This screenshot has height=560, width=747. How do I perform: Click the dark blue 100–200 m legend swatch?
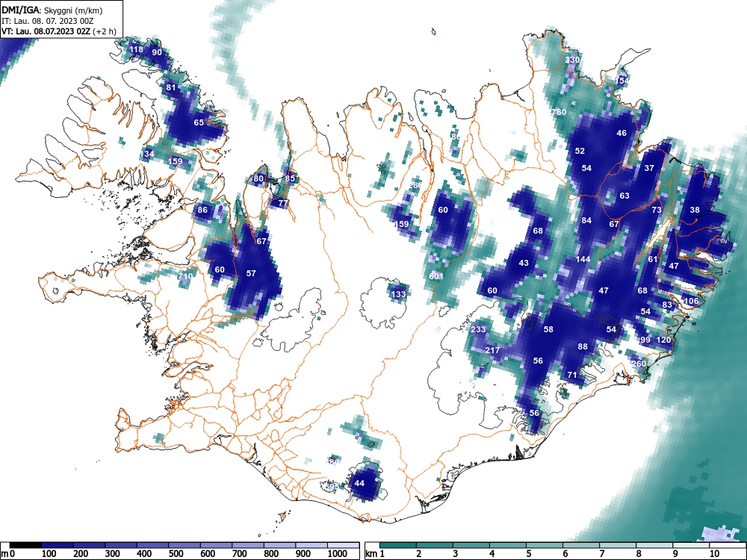pyautogui.click(x=58, y=545)
